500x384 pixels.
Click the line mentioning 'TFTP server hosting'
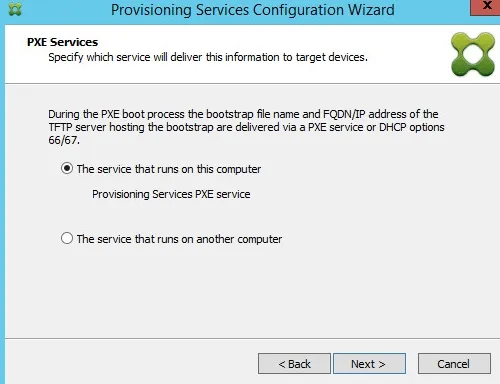246,127
